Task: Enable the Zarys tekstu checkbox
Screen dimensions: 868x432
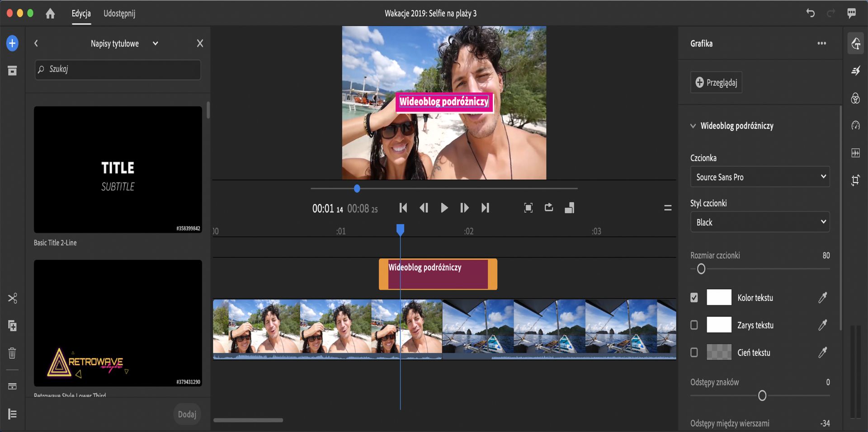Action: 694,325
